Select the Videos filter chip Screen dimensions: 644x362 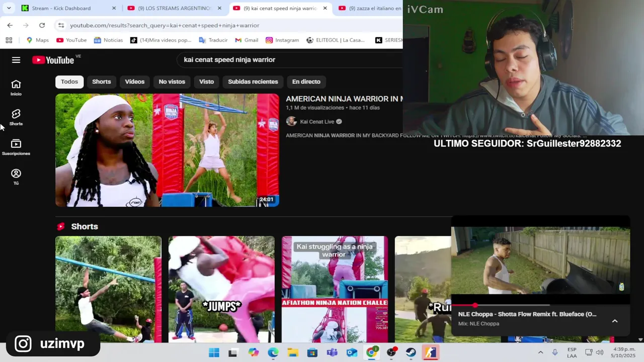[x=134, y=81]
